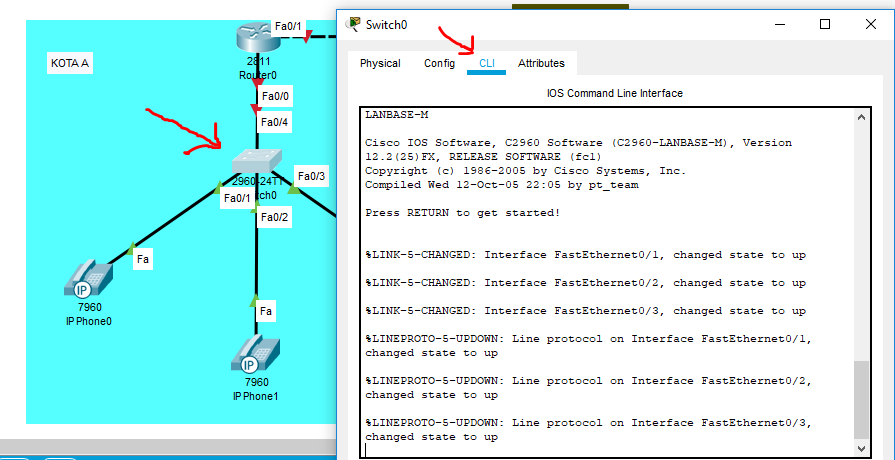This screenshot has width=895, height=460.
Task: Click the Switch0 window title icon
Action: point(354,24)
